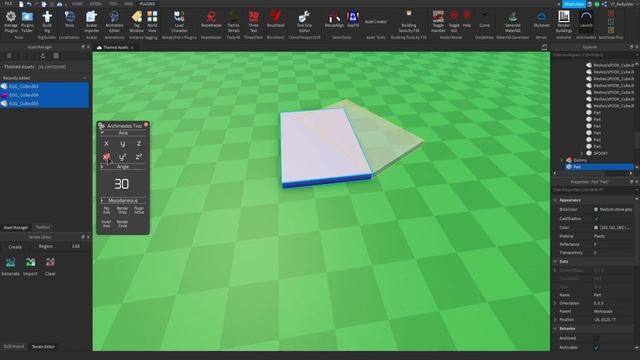Select the Y axis in Archimedes
The image size is (640, 360).
[x=122, y=144]
